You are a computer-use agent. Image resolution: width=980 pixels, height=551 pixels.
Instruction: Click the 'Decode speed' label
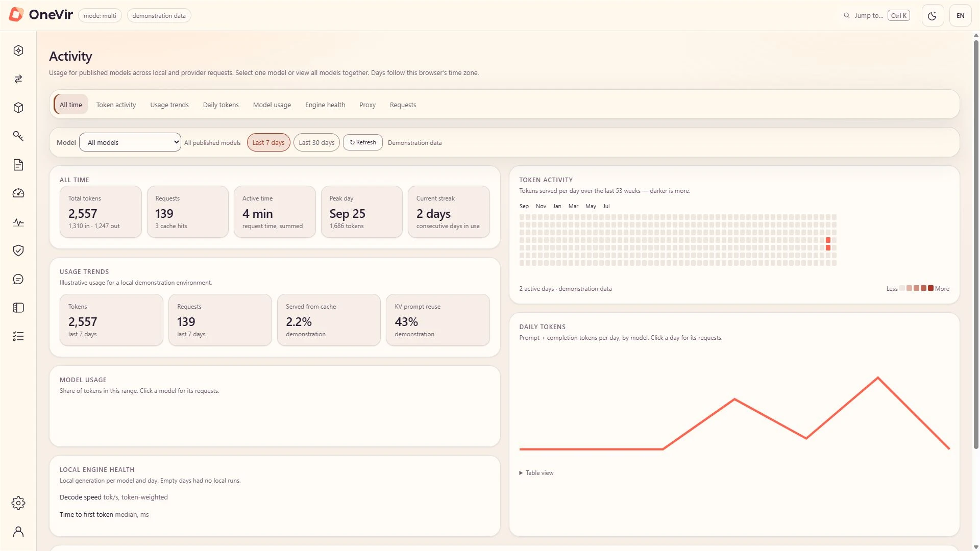(x=80, y=497)
